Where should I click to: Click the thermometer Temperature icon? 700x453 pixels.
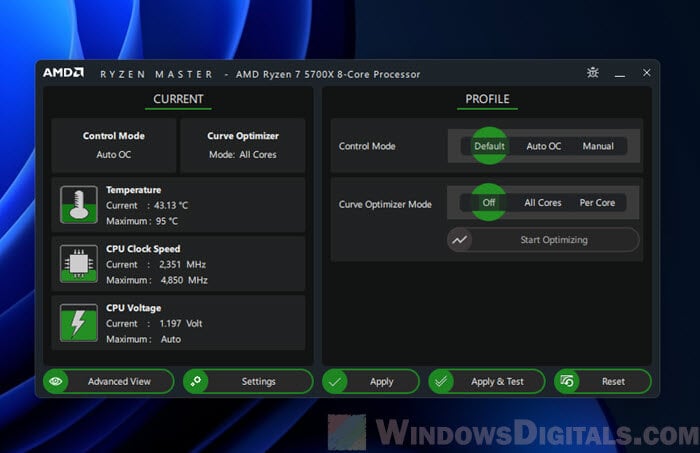coord(79,205)
